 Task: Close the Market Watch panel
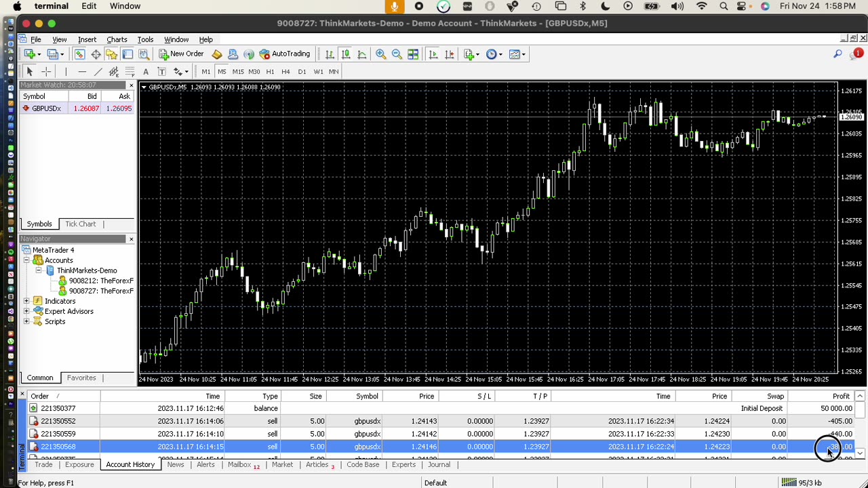click(131, 85)
